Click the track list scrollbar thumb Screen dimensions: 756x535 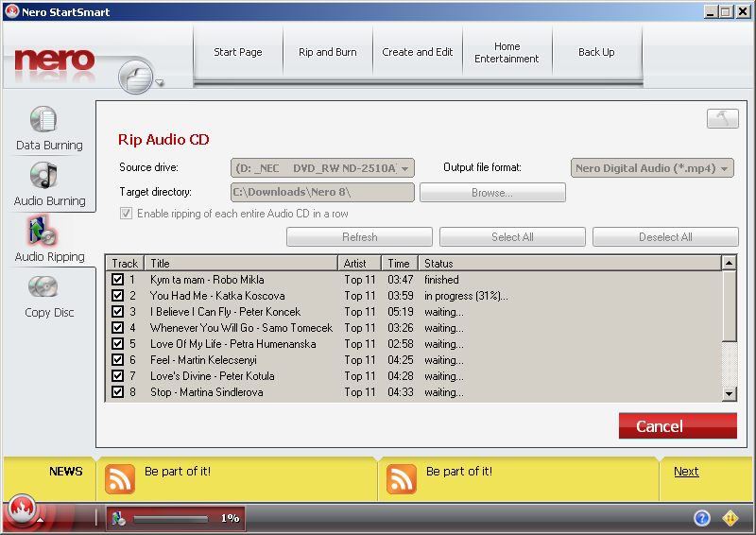(x=729, y=305)
